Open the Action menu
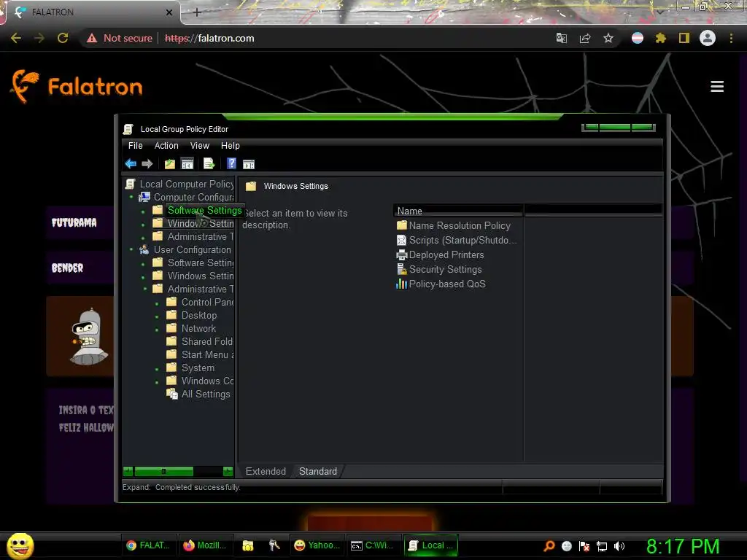Viewport: 747px width, 560px height. (166, 146)
